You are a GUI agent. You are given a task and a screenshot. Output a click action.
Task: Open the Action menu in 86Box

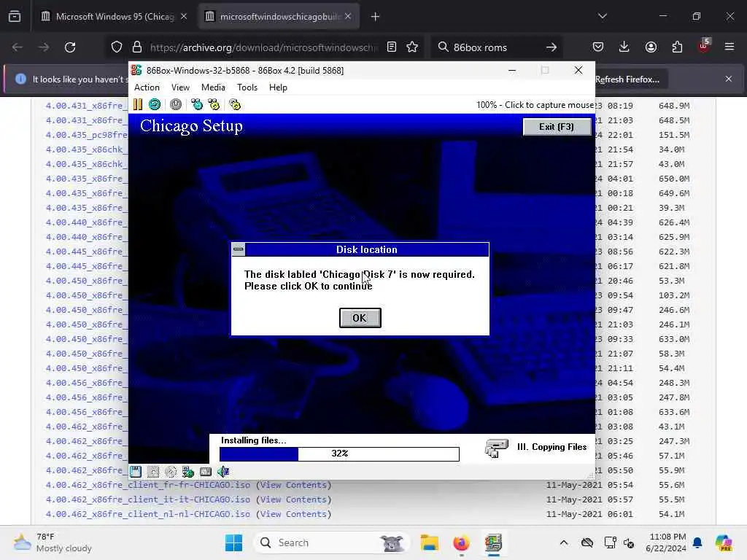point(147,87)
